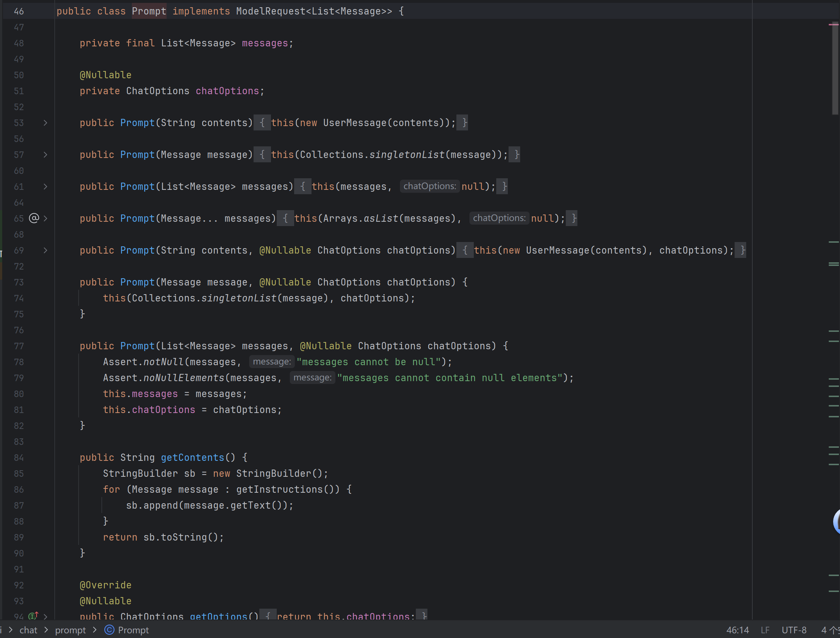This screenshot has height=638, width=840.
Task: Click 'singletonList' on line 74
Action: click(239, 299)
